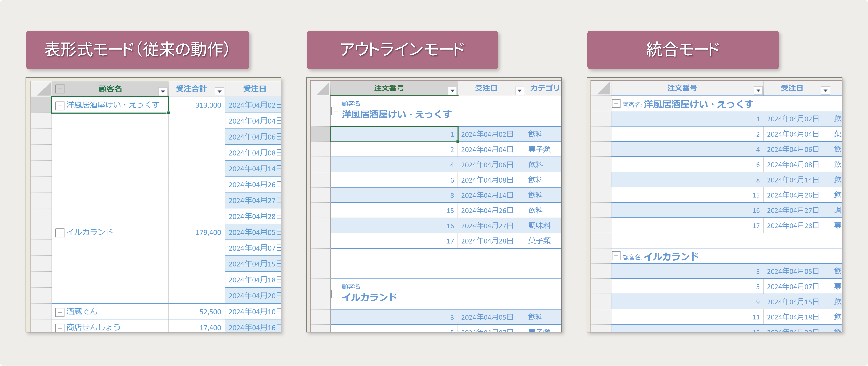This screenshot has height=366, width=868.
Task: Select 2024年04月15日 cell in merged grid
Action: click(797, 302)
